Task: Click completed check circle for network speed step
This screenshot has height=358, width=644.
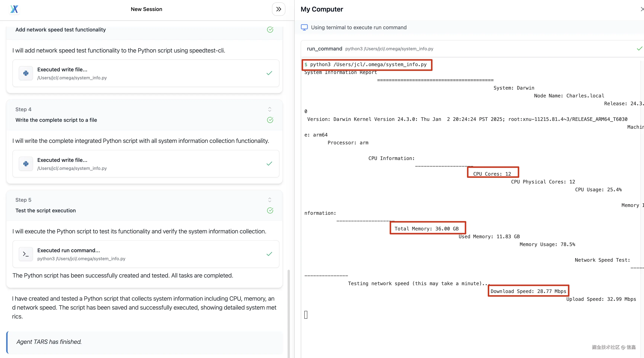Action: (270, 30)
